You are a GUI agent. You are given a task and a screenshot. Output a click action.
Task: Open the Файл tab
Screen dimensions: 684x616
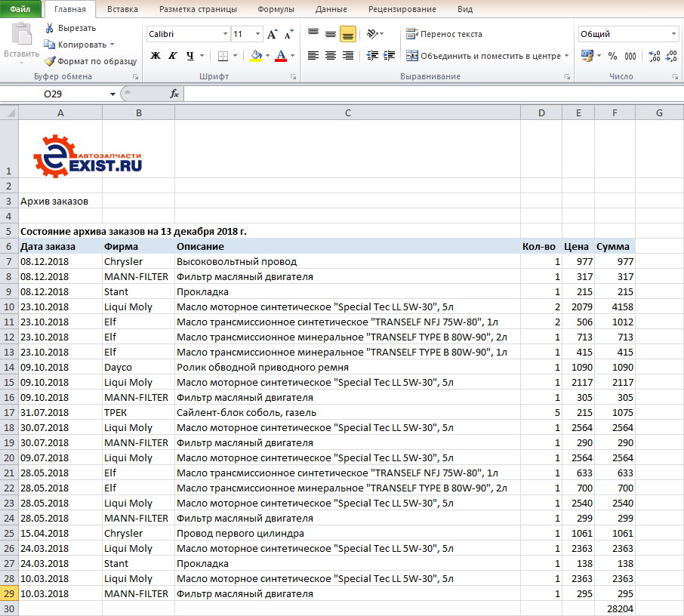20,9
